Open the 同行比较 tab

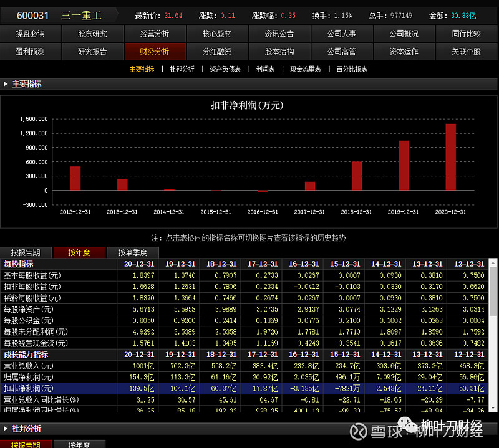[466, 34]
